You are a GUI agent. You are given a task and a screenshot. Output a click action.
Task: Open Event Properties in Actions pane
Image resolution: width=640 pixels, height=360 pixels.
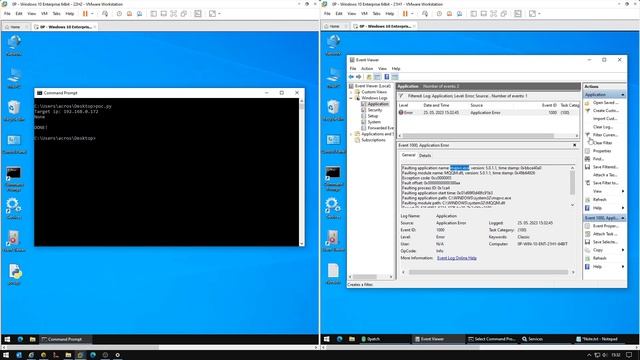[605, 226]
